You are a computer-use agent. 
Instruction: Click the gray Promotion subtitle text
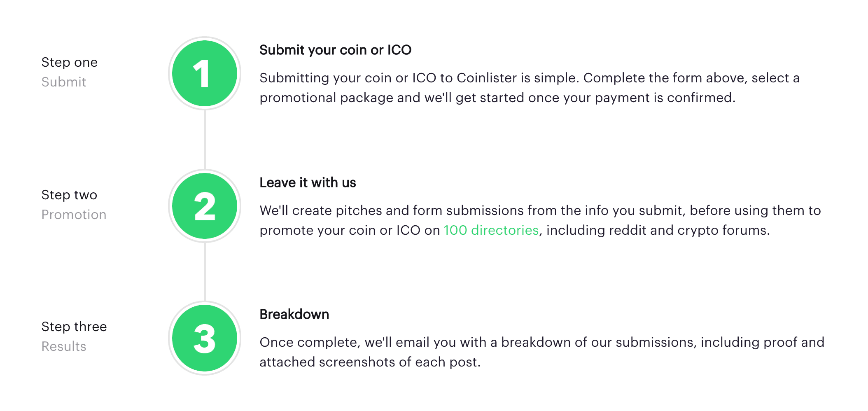point(74,215)
